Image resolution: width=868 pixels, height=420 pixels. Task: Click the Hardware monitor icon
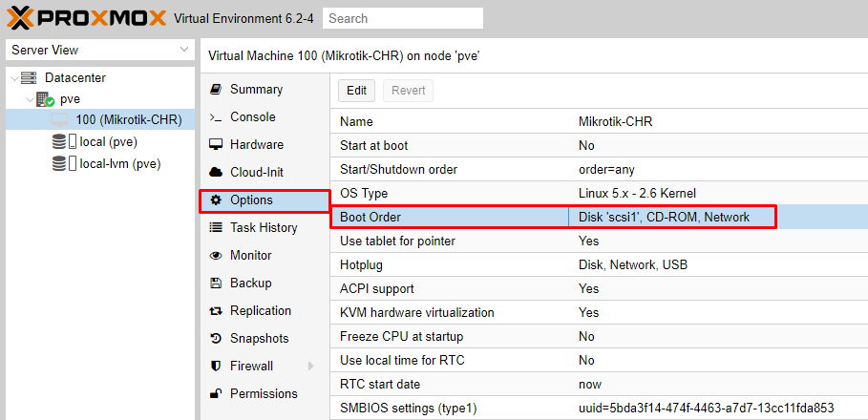216,145
